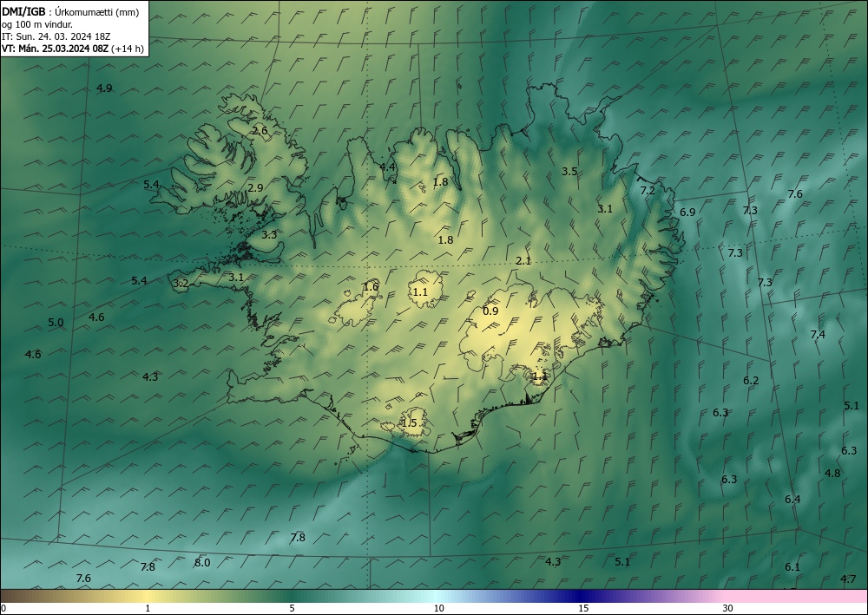Select the 7.2 value on the east coast

click(x=648, y=190)
